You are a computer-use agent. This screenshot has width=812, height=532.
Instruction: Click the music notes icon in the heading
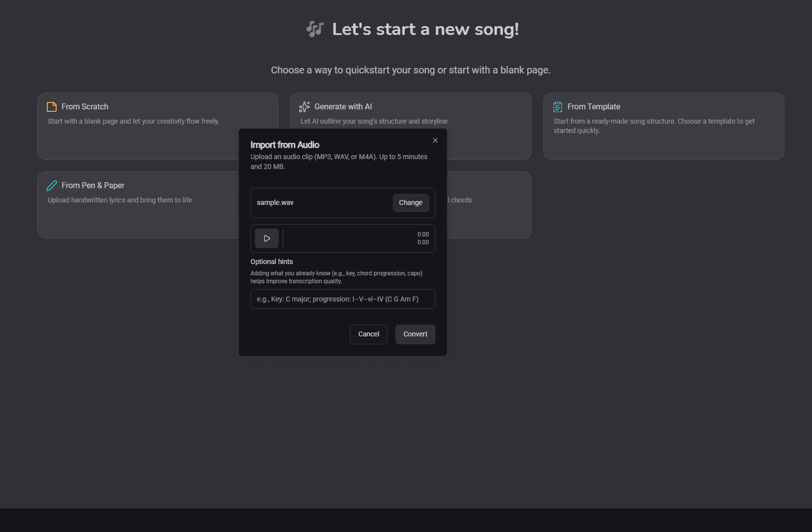[314, 29]
